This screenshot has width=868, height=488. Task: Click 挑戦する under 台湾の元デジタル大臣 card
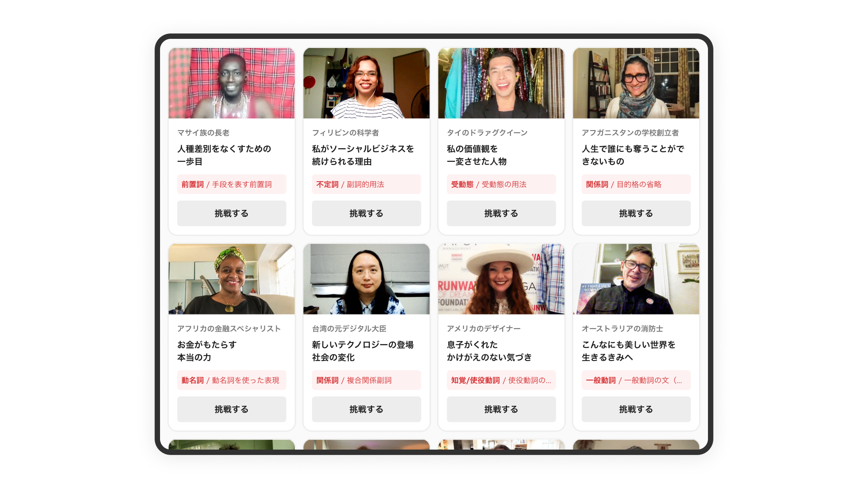[366, 409]
